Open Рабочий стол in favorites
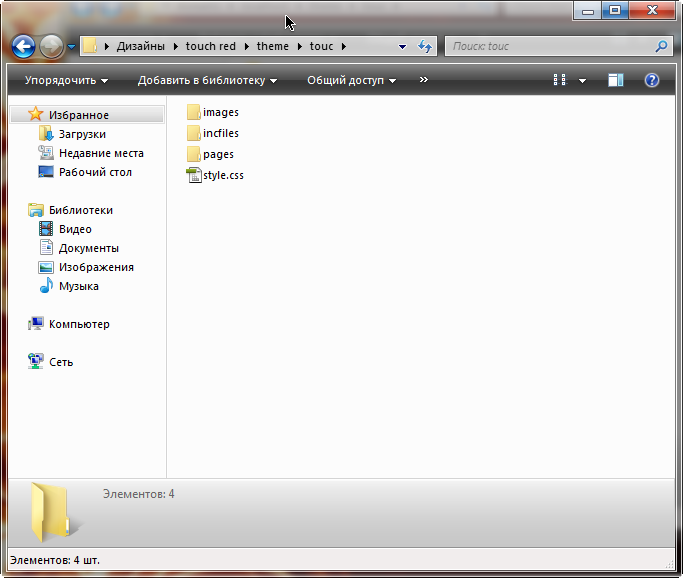 [95, 172]
